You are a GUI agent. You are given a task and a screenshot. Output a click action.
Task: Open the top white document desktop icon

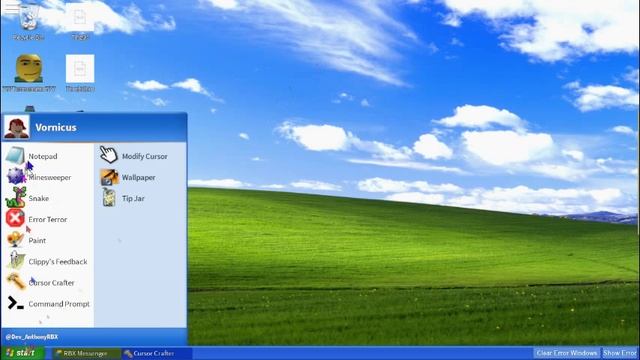80,17
